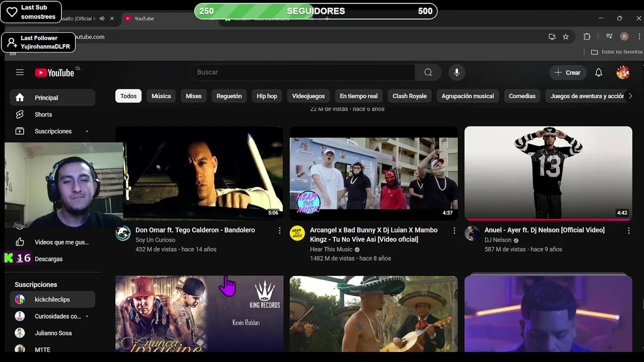Start voice search with microphone icon
644x362 pixels.
tap(457, 72)
